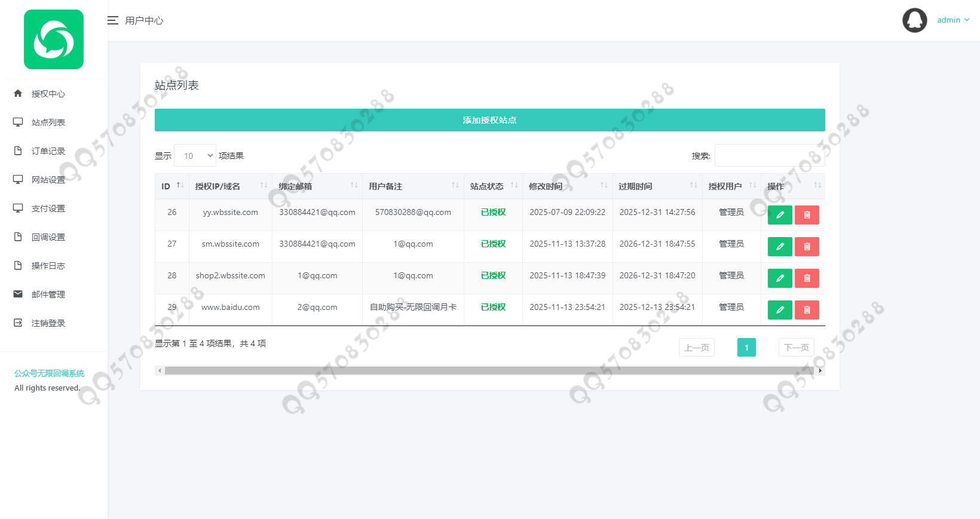Delete the shop2.wbssite.com row
Image resolution: width=980 pixels, height=519 pixels.
pos(807,278)
